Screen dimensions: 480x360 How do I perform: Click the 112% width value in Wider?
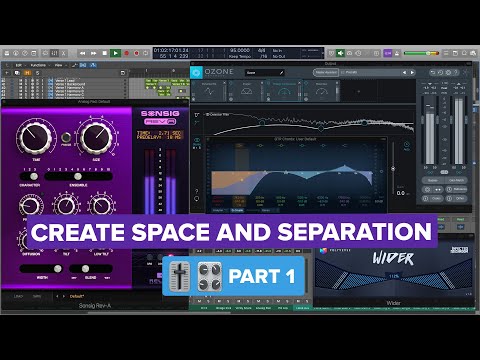click(x=394, y=276)
